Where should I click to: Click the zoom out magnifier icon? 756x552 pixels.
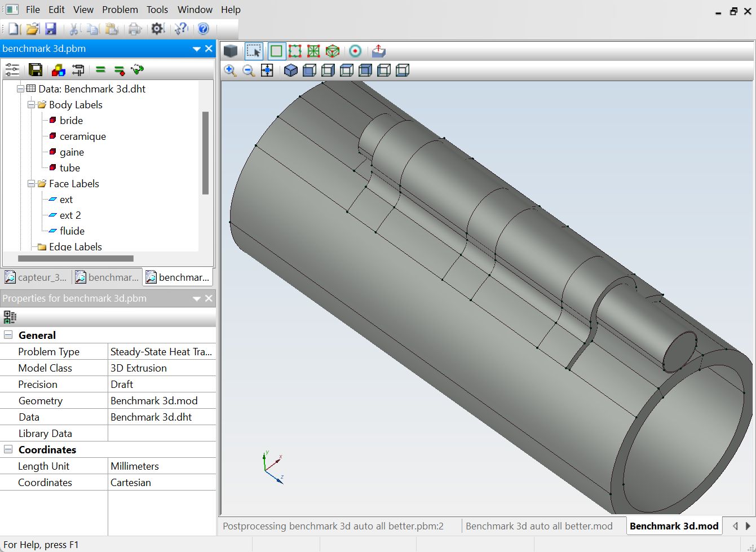249,70
